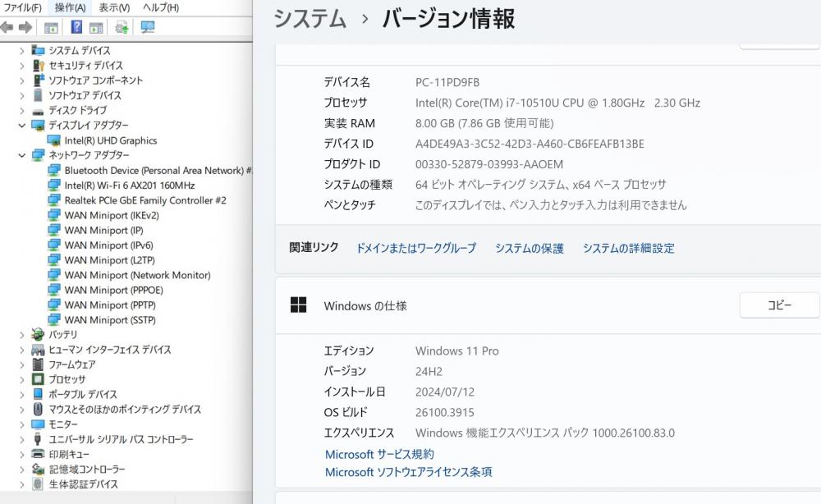Open the 表示(V) menu
This screenshot has width=821, height=504.
114,7
